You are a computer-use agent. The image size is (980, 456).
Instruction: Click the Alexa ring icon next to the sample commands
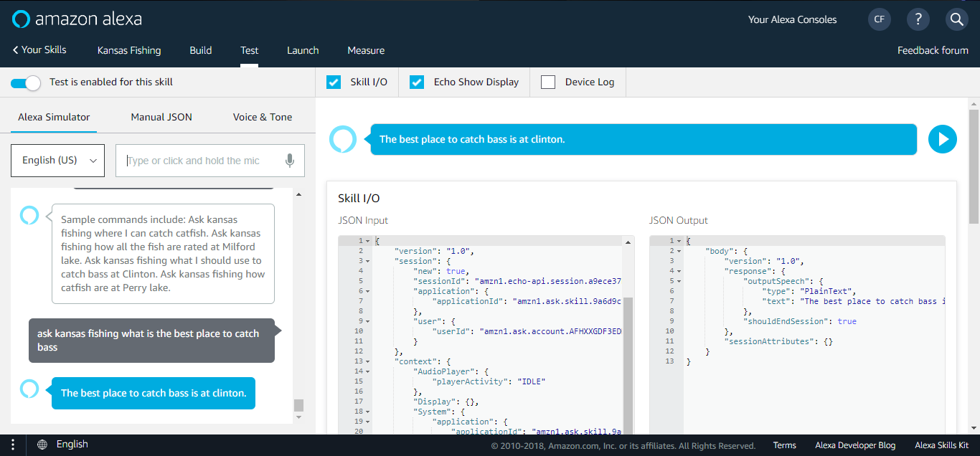pos(29,215)
